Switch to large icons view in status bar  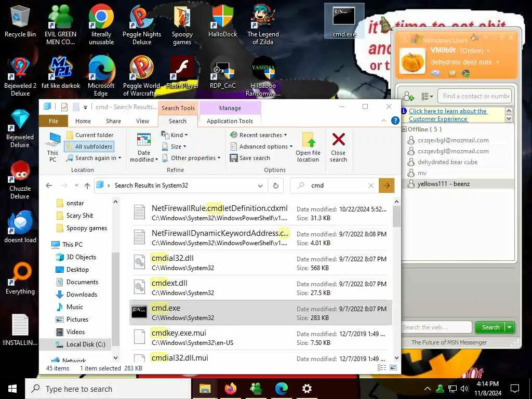[x=393, y=368]
